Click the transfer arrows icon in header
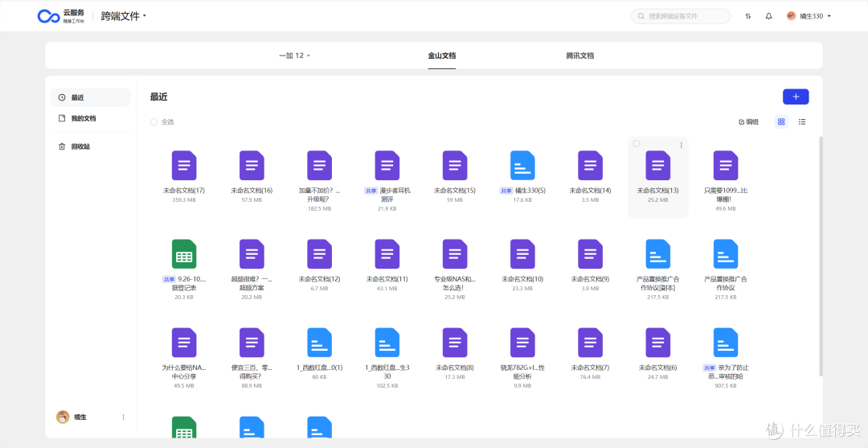868x448 pixels. (x=748, y=16)
